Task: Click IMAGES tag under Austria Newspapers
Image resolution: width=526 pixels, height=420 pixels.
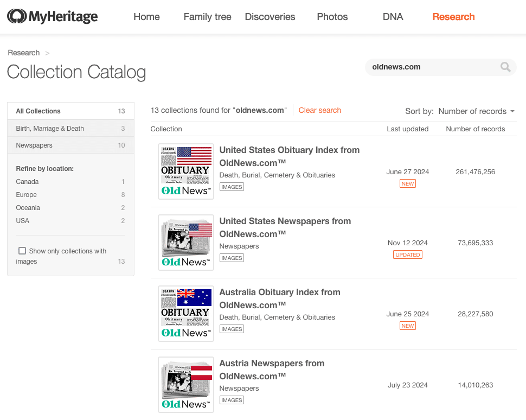Action: [x=232, y=400]
